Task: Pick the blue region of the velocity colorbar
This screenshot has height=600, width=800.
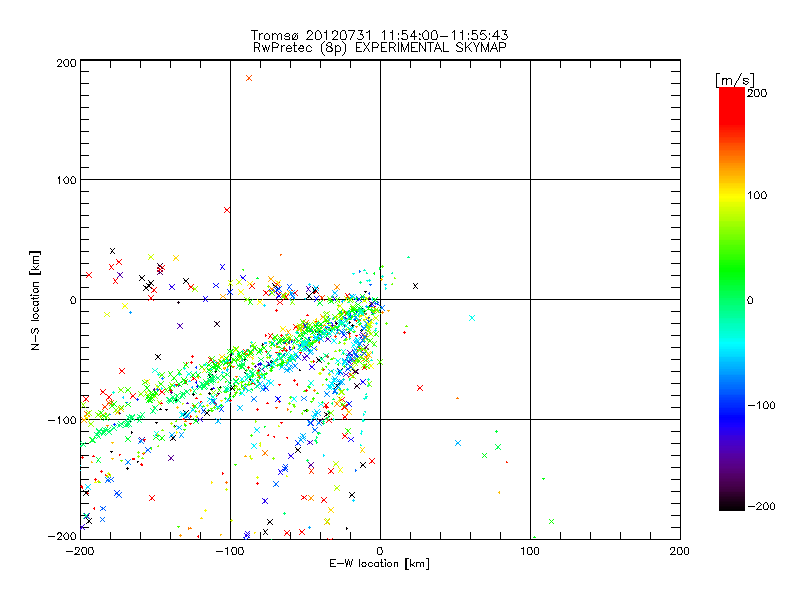Action: pyautogui.click(x=732, y=416)
